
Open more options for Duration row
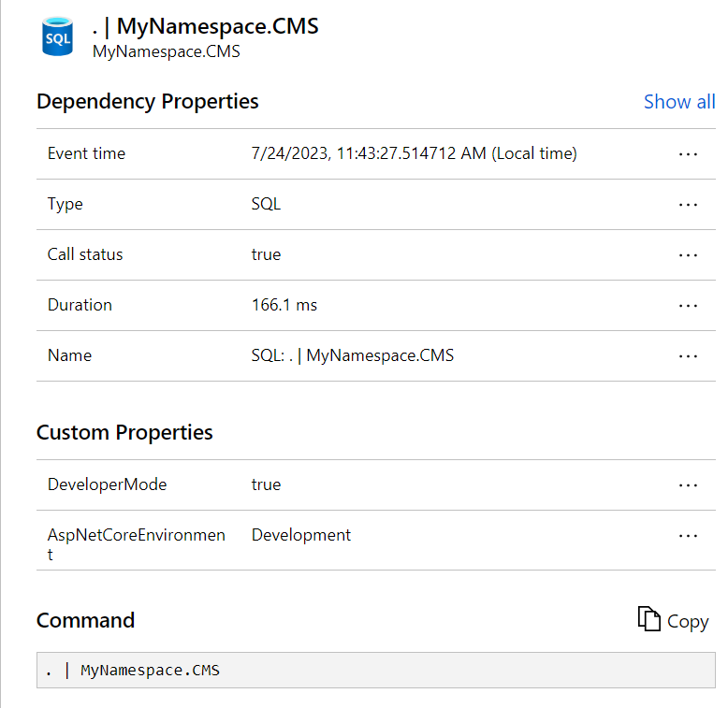tap(688, 306)
